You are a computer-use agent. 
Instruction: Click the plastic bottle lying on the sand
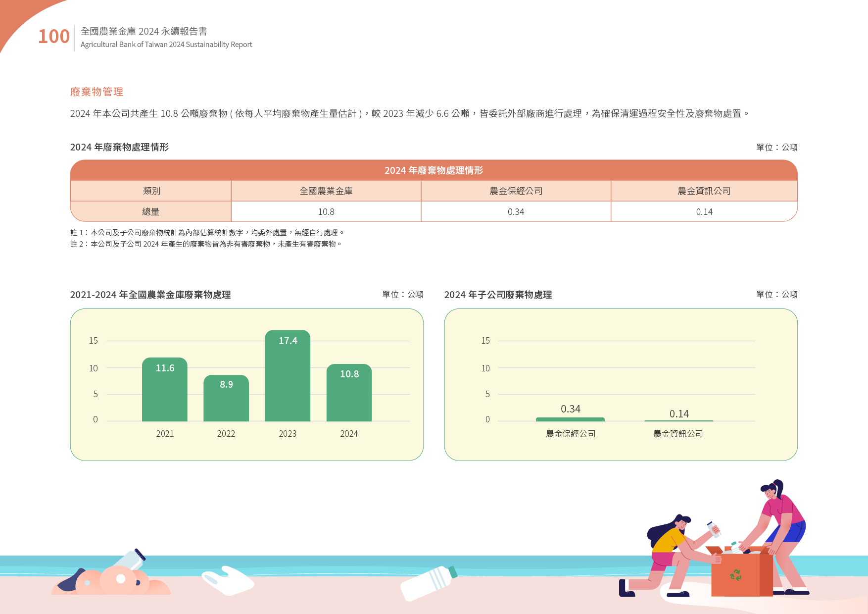(x=429, y=583)
